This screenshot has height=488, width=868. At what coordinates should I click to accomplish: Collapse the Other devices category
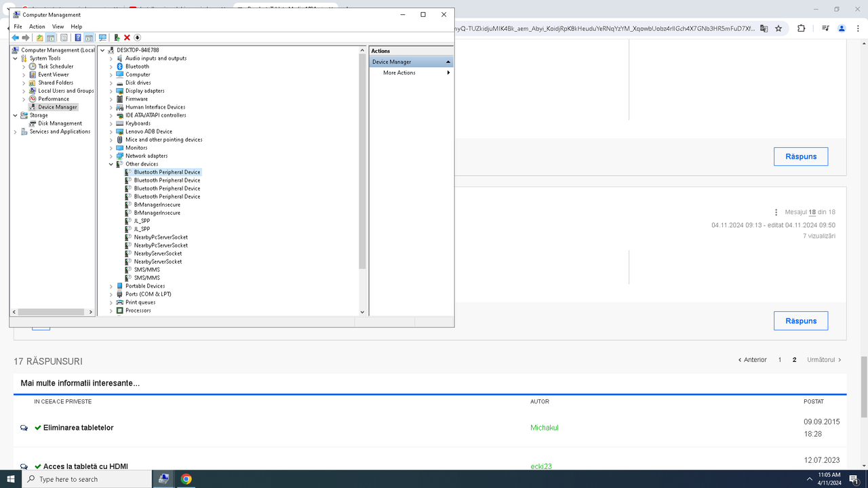coord(111,164)
